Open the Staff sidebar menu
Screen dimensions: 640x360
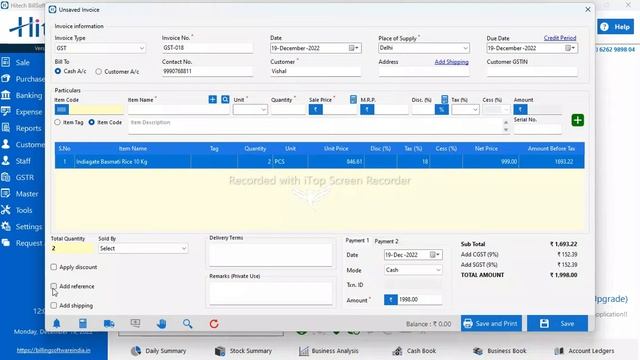pos(22,161)
